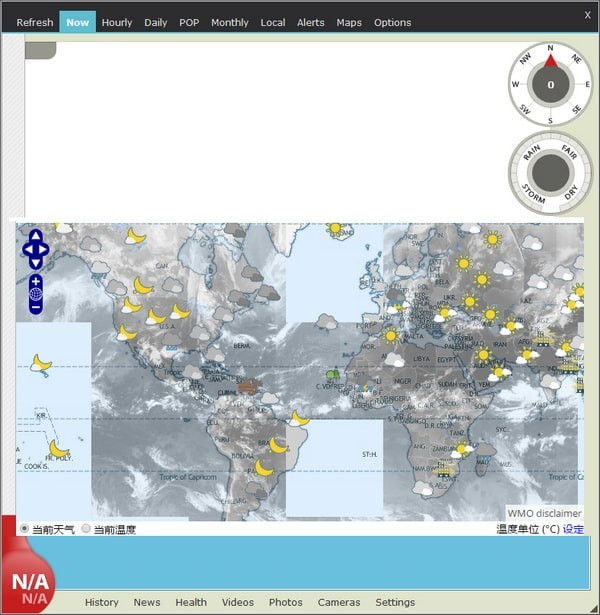Open the 设定 temperature unit link
600x615 pixels.
[572, 530]
